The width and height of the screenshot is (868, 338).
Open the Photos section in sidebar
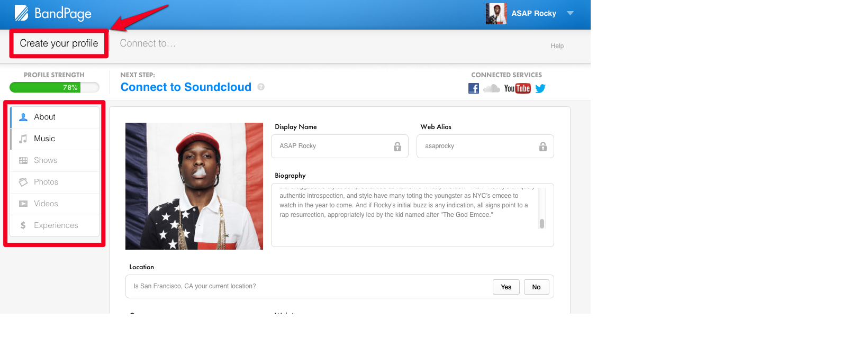[55, 182]
